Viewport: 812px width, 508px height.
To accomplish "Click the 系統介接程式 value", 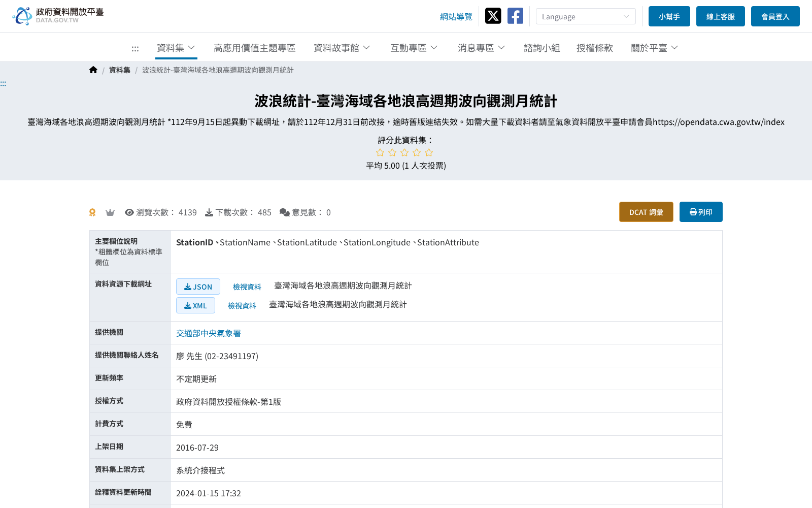I will click(x=200, y=470).
